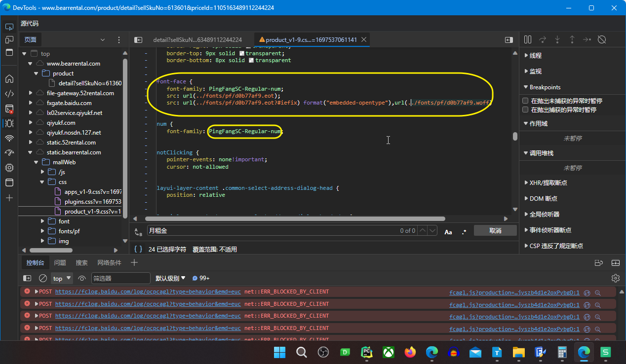Collapse the mallWeb folder in tree
The width and height of the screenshot is (626, 364).
(37, 162)
